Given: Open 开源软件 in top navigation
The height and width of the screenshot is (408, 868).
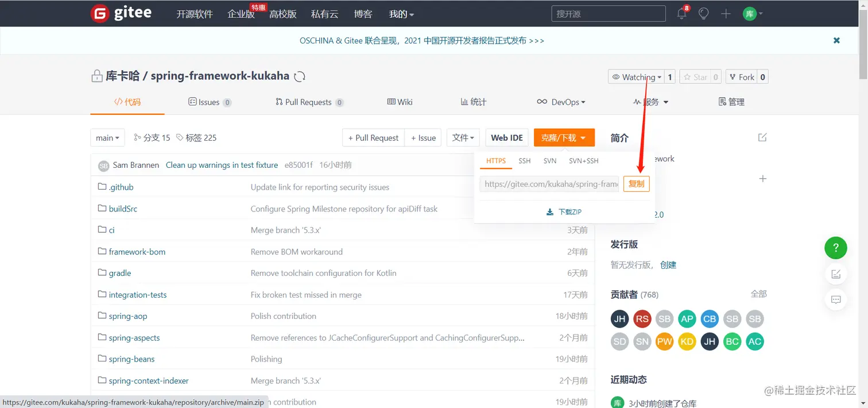Looking at the screenshot, I should 195,14.
